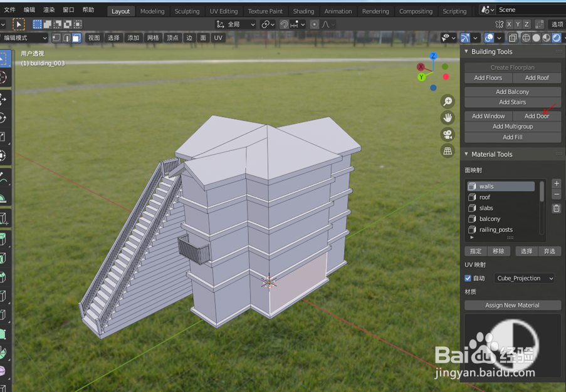Click the Assign New Material button
Image resolution: width=566 pixels, height=392 pixels.
point(512,305)
